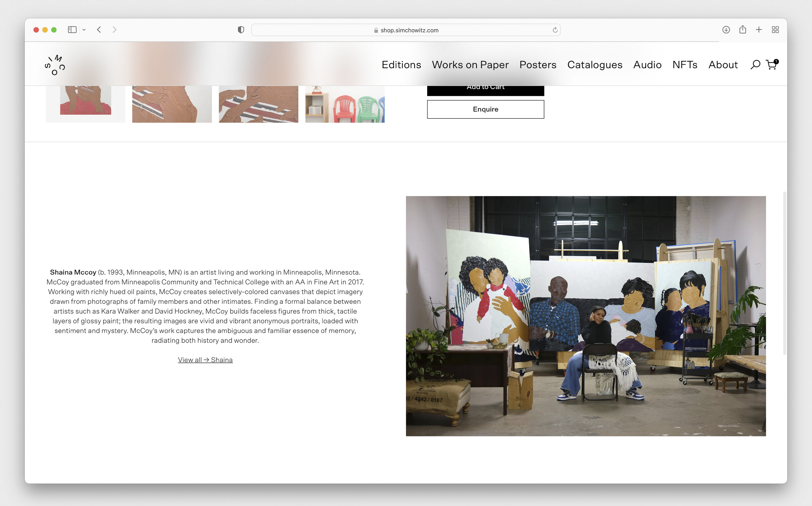Click the Safari privacy shield icon
The height and width of the screenshot is (506, 812).
coord(241,30)
